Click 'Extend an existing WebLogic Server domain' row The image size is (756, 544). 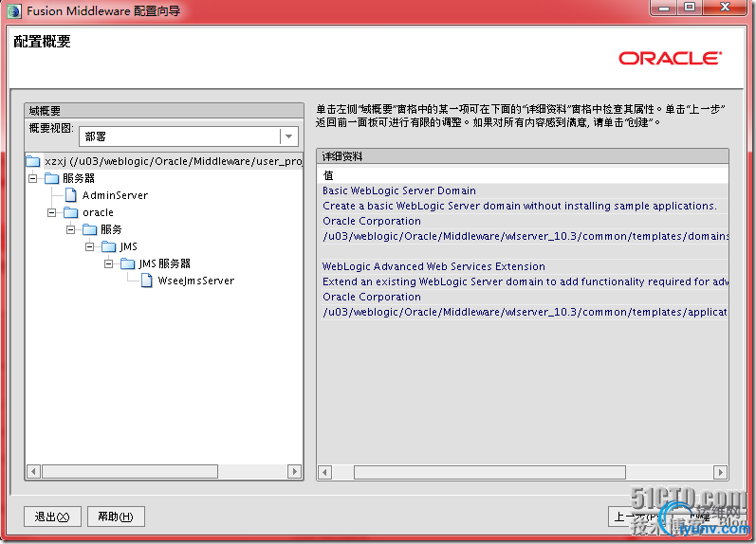[x=523, y=281]
